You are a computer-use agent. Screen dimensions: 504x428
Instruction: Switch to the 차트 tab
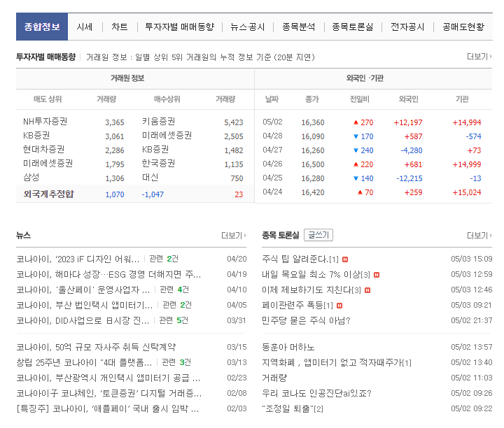point(120,27)
